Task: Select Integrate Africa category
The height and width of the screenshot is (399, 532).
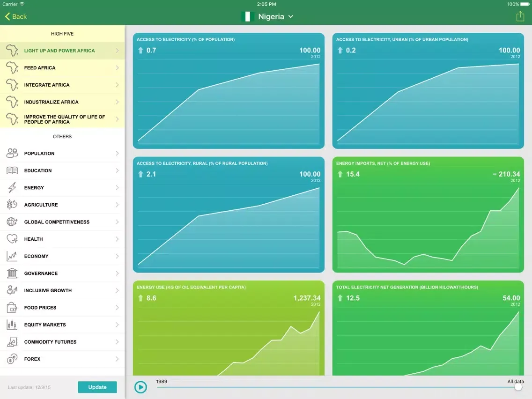Action: (x=62, y=85)
